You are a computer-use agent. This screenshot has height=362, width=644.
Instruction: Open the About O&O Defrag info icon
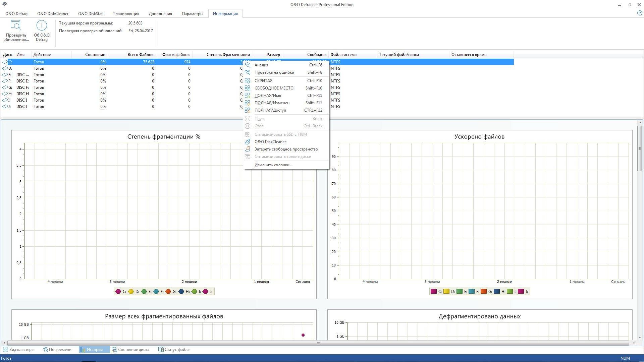tap(42, 25)
